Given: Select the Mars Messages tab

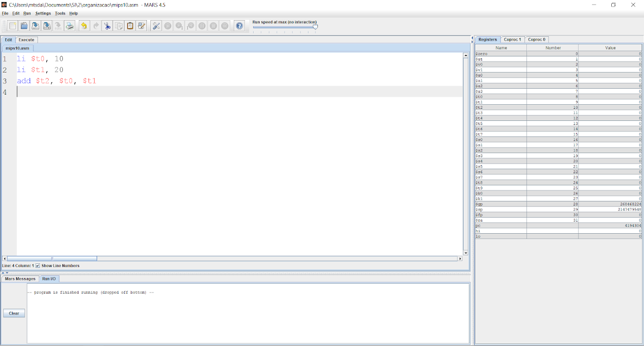Looking at the screenshot, I should 20,279.
